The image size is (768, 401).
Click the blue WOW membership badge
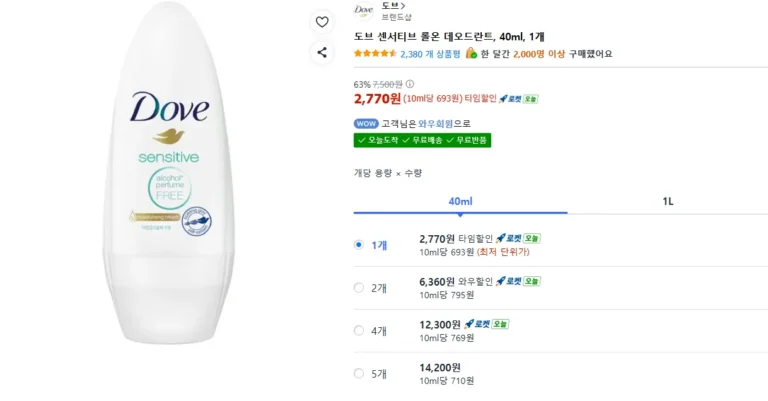point(365,123)
